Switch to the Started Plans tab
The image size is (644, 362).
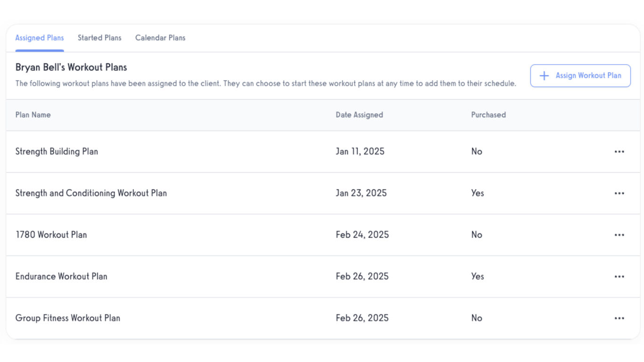(99, 38)
